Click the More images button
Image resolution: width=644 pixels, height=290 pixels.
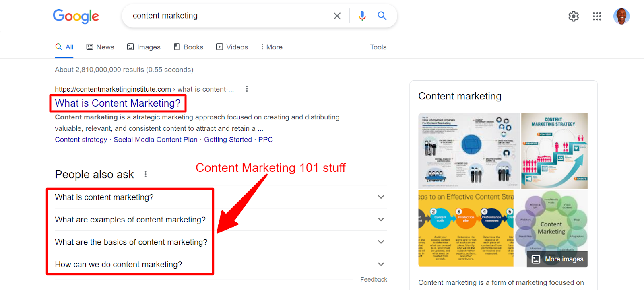557,259
